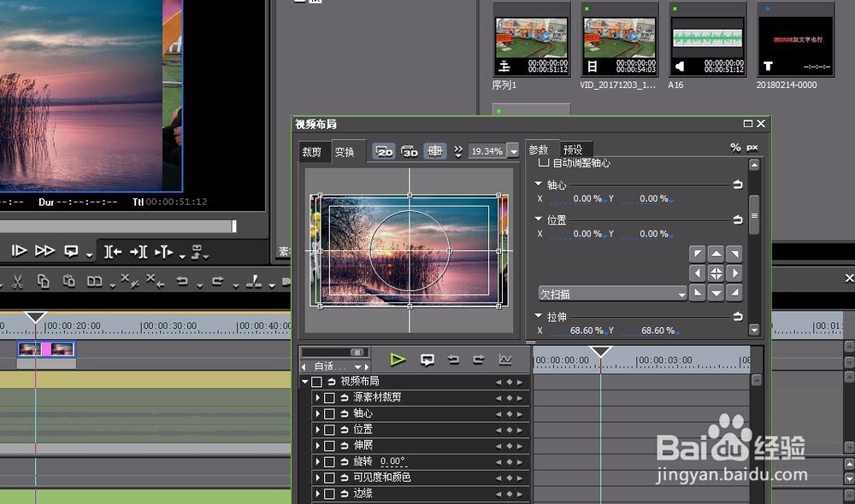The image size is (855, 504).
Task: Tick the 伸展 keyframe checkbox
Action: [329, 446]
